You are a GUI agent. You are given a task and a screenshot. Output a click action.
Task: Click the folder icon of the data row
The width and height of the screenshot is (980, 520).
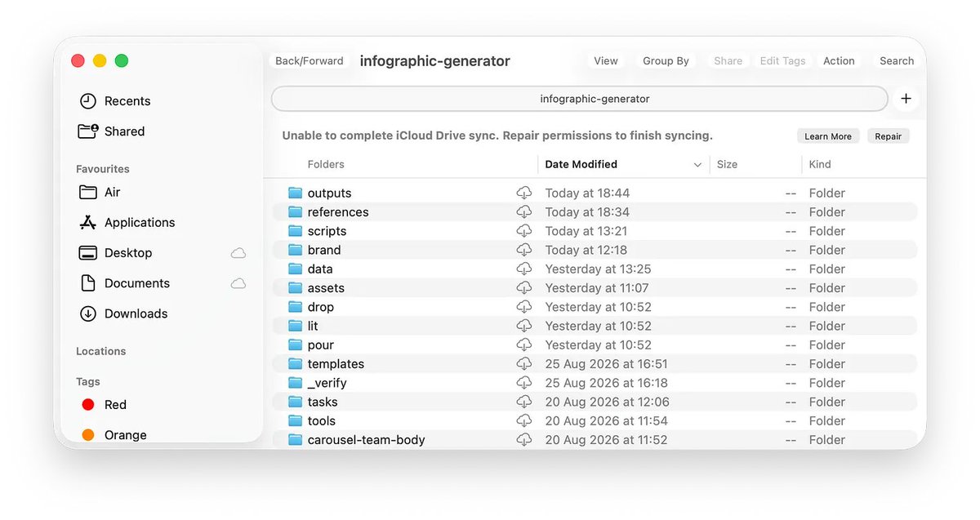click(x=296, y=269)
